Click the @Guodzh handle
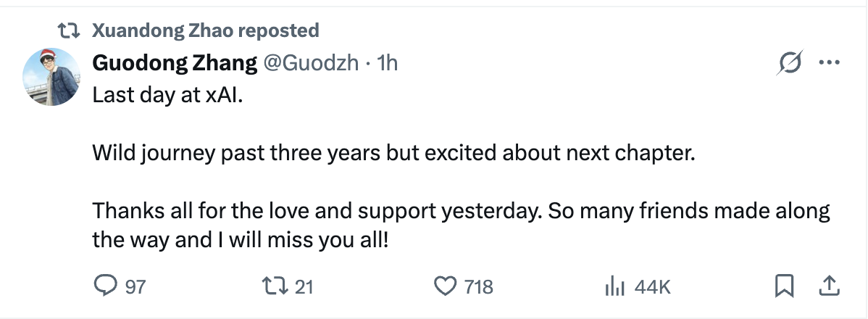Viewport: 868px width, 319px height. pyautogui.click(x=310, y=64)
